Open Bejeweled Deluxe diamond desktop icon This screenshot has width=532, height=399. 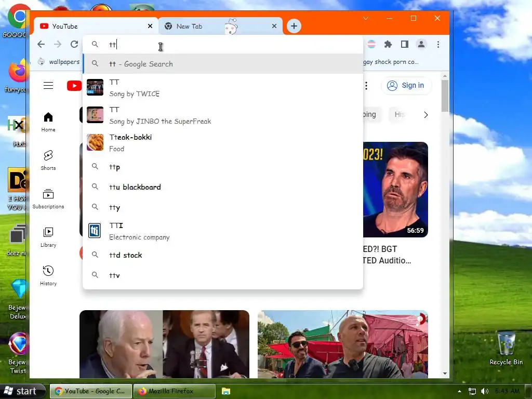(x=16, y=299)
